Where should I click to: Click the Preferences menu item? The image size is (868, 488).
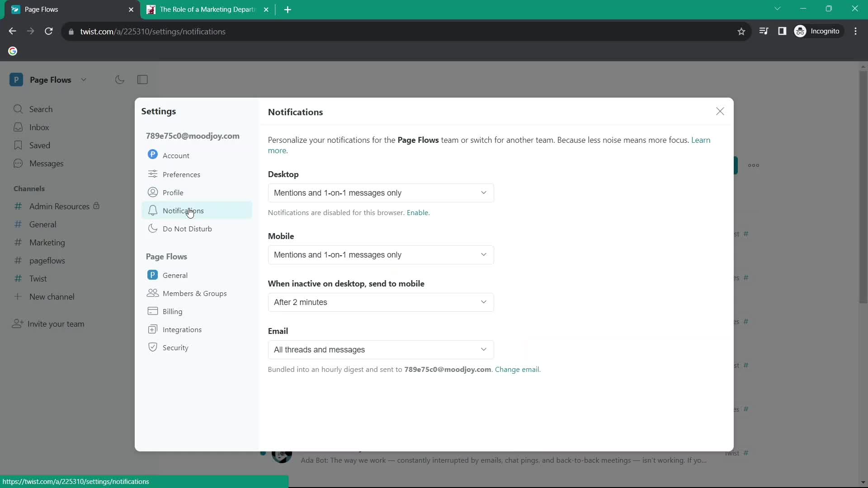point(181,174)
